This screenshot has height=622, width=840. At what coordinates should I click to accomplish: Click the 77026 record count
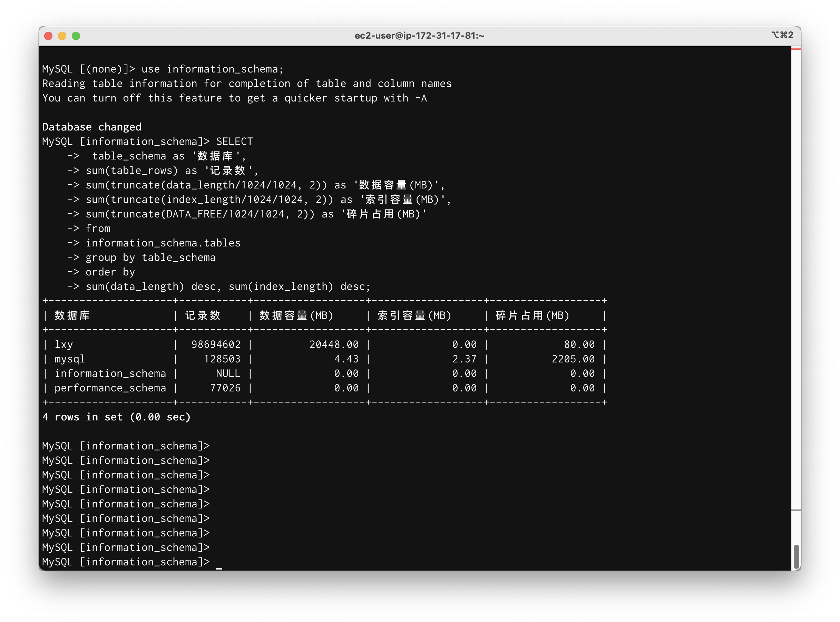coord(225,388)
